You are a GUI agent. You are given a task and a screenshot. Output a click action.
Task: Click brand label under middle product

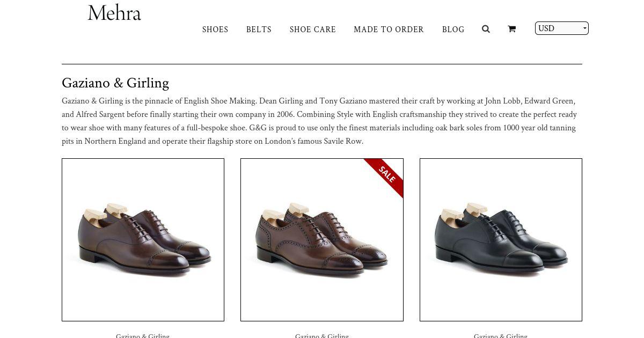click(x=321, y=335)
